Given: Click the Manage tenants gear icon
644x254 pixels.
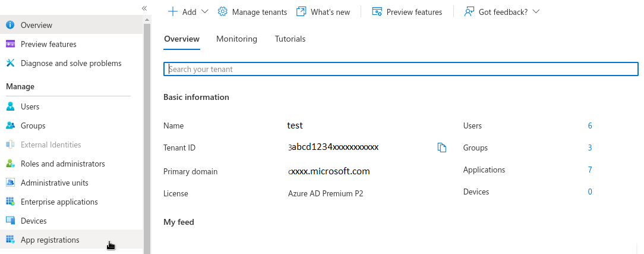Looking at the screenshot, I should coord(223,12).
